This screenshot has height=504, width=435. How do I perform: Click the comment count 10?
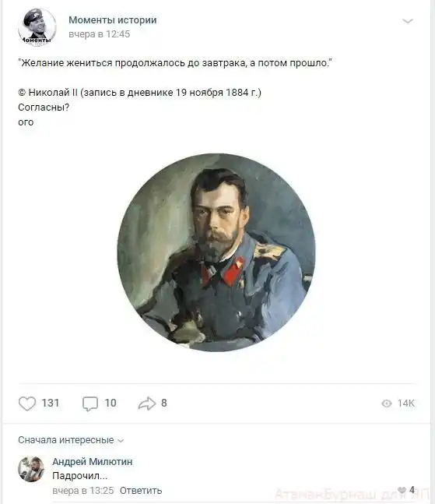pyautogui.click(x=111, y=403)
